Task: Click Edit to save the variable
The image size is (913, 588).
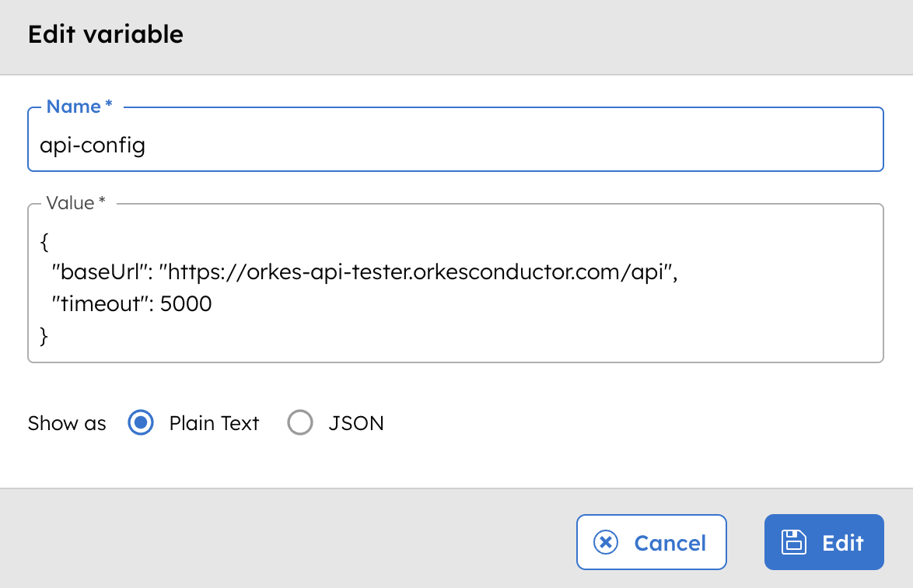Action: [824, 542]
